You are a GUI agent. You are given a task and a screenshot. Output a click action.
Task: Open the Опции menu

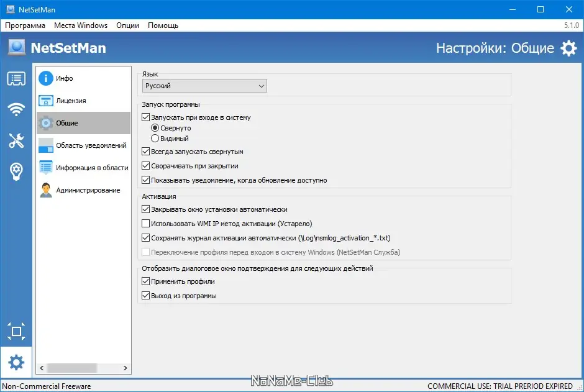click(127, 25)
